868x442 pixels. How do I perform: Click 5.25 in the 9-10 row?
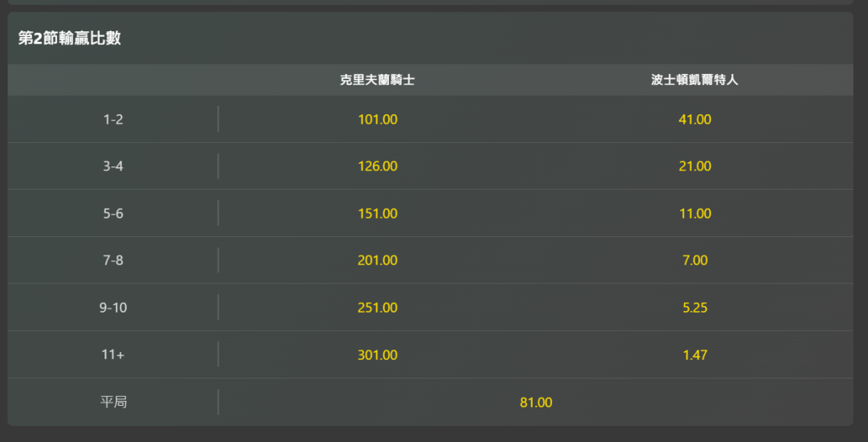click(x=694, y=308)
